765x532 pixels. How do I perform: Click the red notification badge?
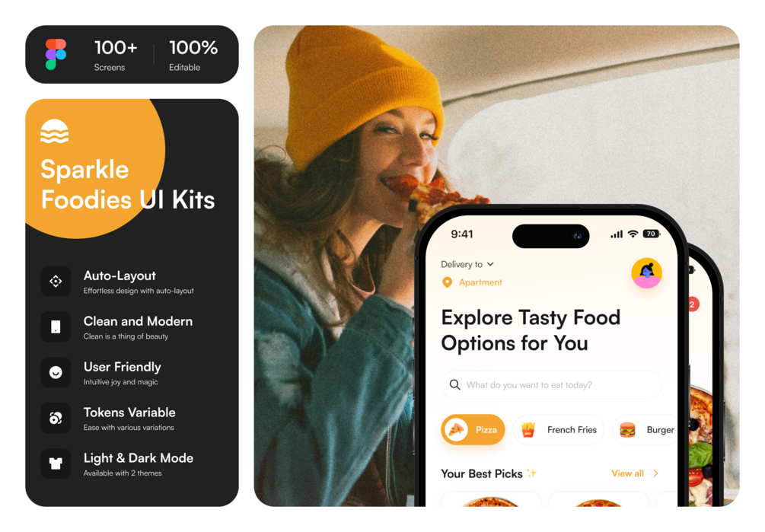(693, 304)
